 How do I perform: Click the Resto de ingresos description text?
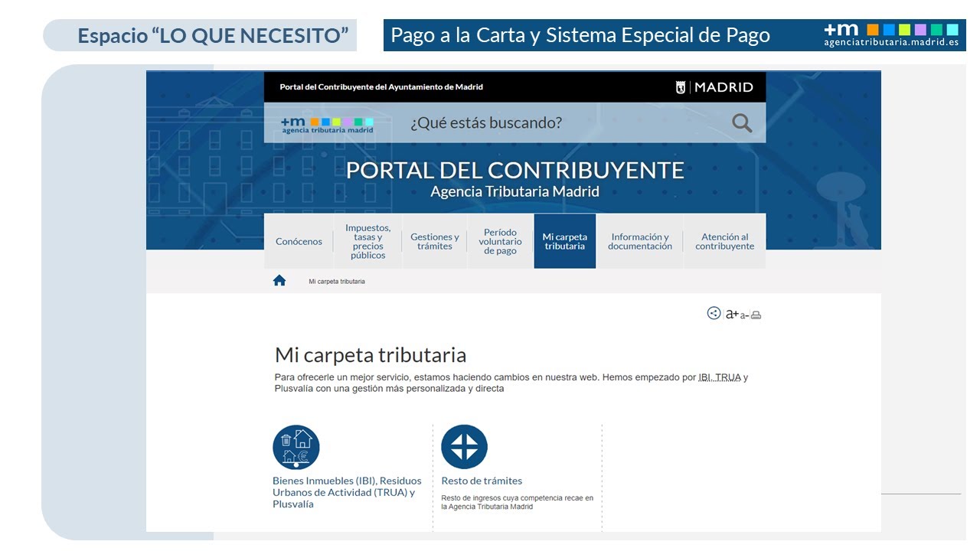(x=517, y=502)
